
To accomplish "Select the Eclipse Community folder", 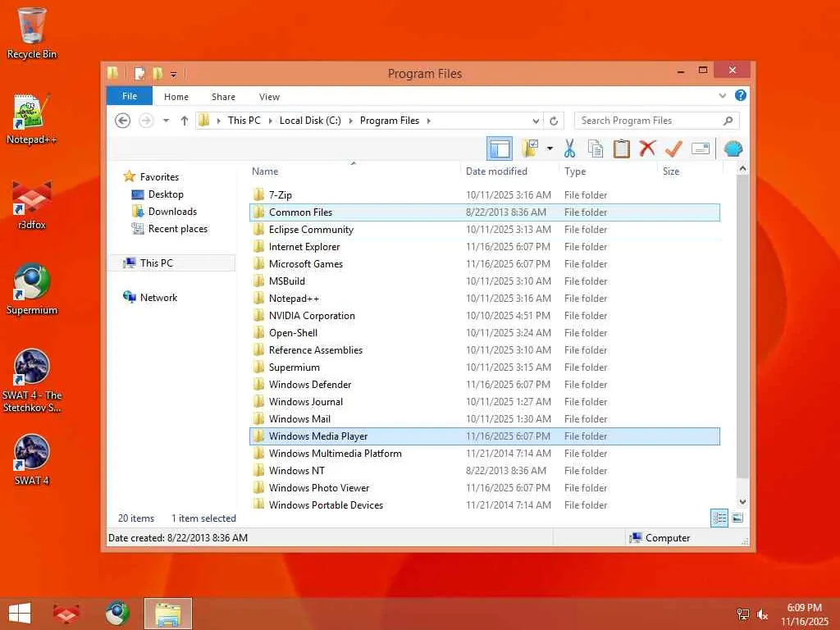I will pos(484,230).
